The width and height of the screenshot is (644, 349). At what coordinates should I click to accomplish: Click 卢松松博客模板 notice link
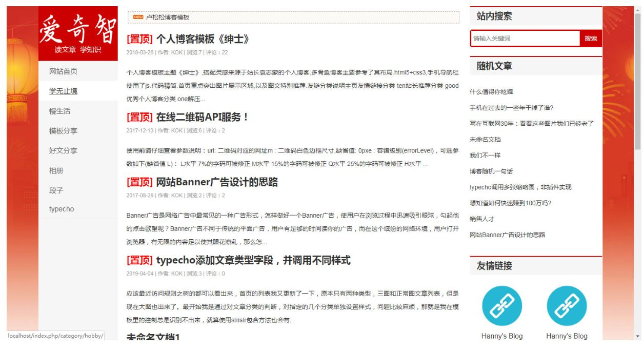pyautogui.click(x=168, y=17)
